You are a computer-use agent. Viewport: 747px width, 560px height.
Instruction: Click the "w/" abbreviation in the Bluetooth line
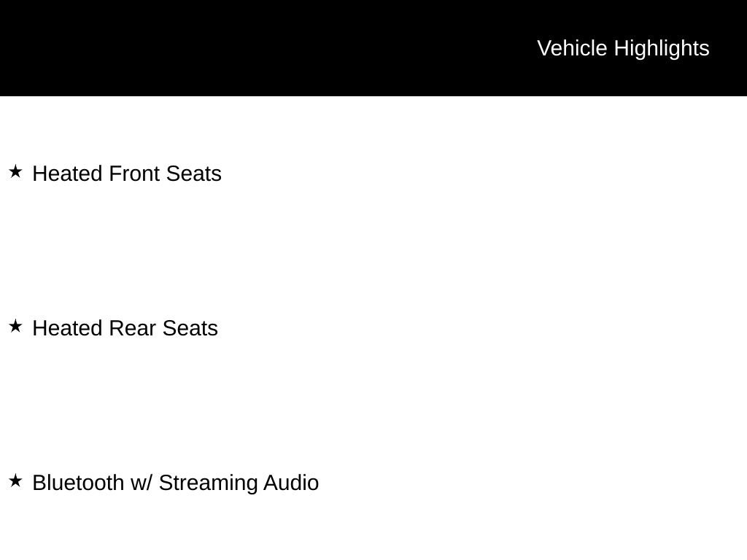tap(142, 483)
